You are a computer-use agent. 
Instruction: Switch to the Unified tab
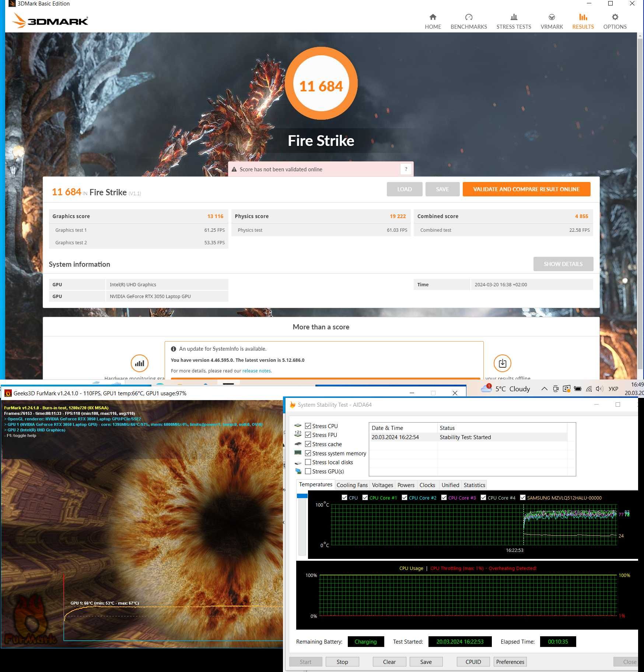(x=450, y=485)
